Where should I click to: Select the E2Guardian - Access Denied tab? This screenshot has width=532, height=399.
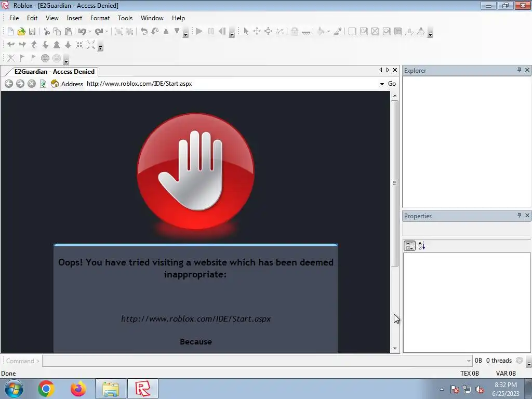coord(54,72)
